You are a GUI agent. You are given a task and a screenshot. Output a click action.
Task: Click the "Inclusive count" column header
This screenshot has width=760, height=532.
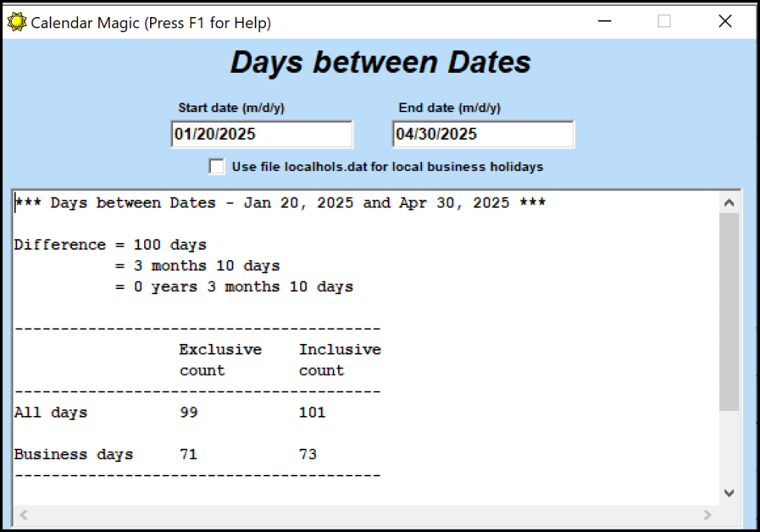(x=340, y=360)
